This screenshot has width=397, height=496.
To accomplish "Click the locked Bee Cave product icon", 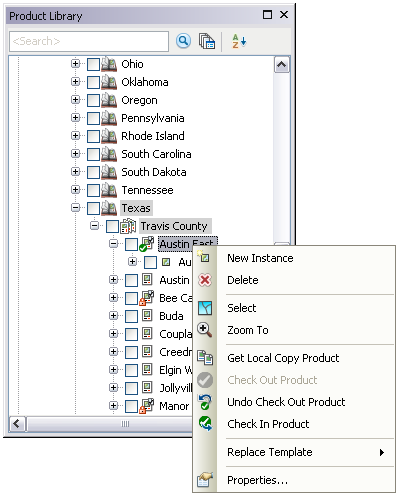I will 147,298.
